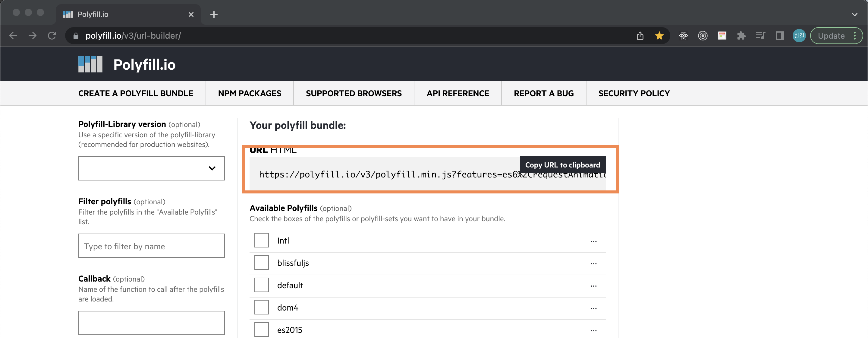
Task: Open the Polyfill-Library version dropdown
Action: click(x=151, y=168)
